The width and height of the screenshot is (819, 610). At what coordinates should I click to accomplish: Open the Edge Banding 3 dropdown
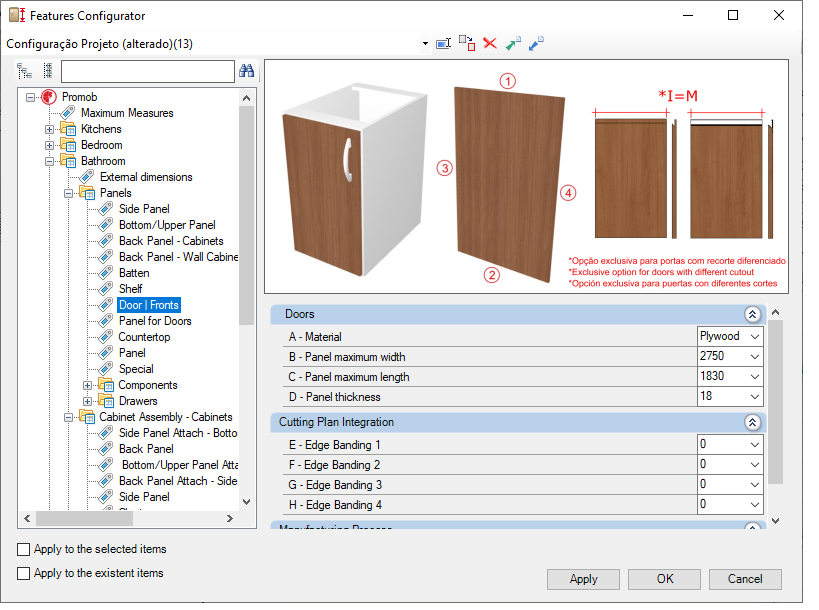755,485
